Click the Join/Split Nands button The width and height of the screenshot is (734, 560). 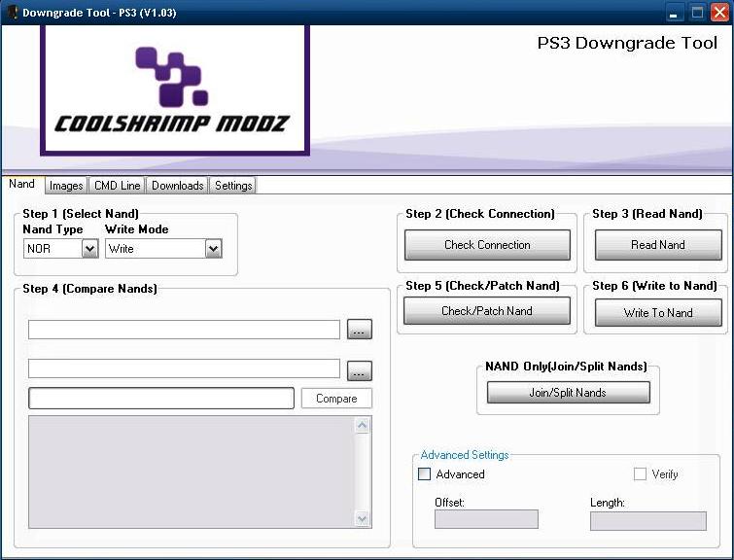coord(569,393)
